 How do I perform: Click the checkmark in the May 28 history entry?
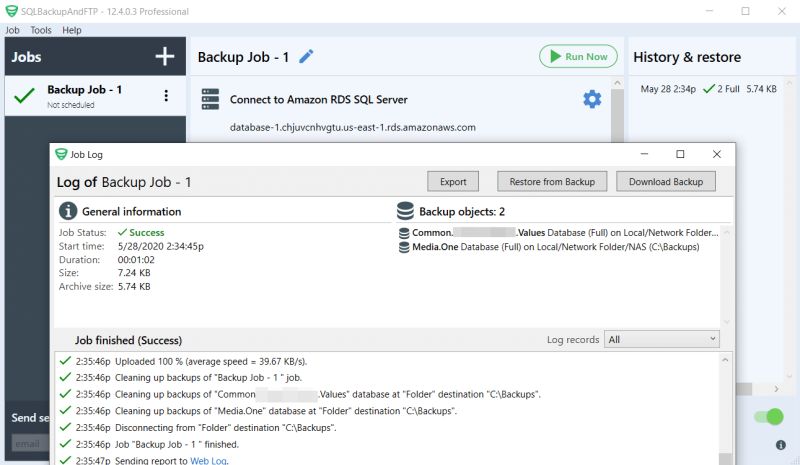(708, 89)
